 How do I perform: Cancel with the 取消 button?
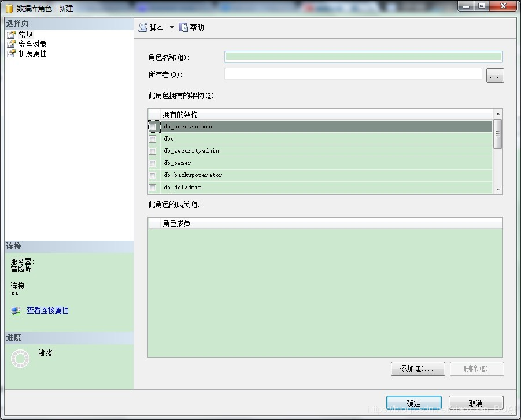[x=476, y=403]
